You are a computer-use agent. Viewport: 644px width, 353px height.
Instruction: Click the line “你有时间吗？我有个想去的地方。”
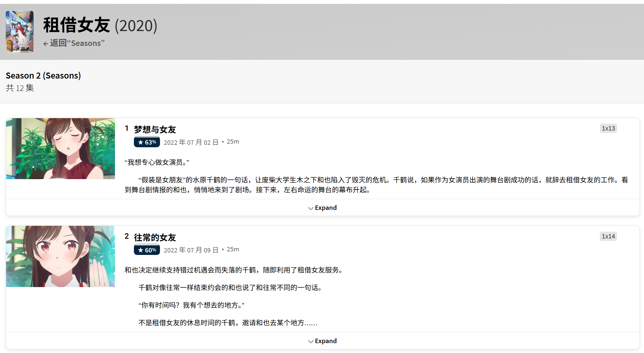(192, 305)
